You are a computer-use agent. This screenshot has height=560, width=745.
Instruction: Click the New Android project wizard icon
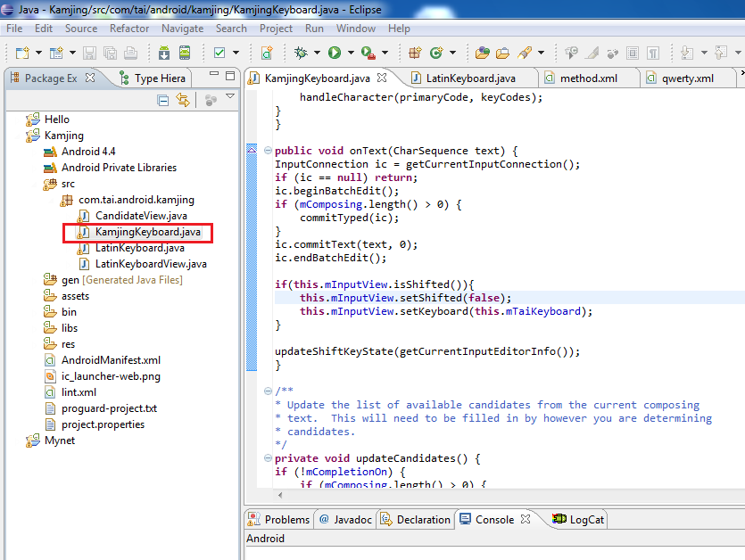click(x=56, y=53)
